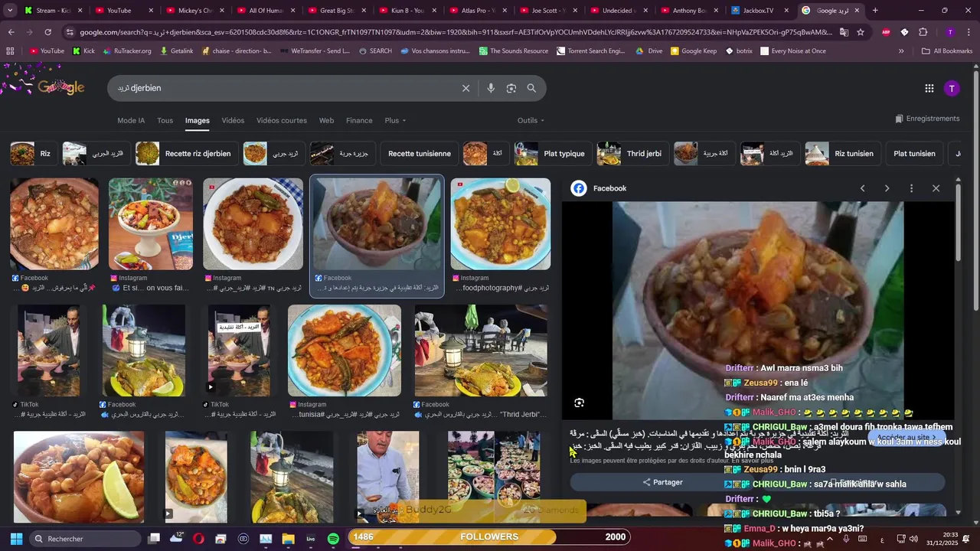Click the magnifier search button in search box
Viewport: 980px width, 551px height.
point(531,88)
